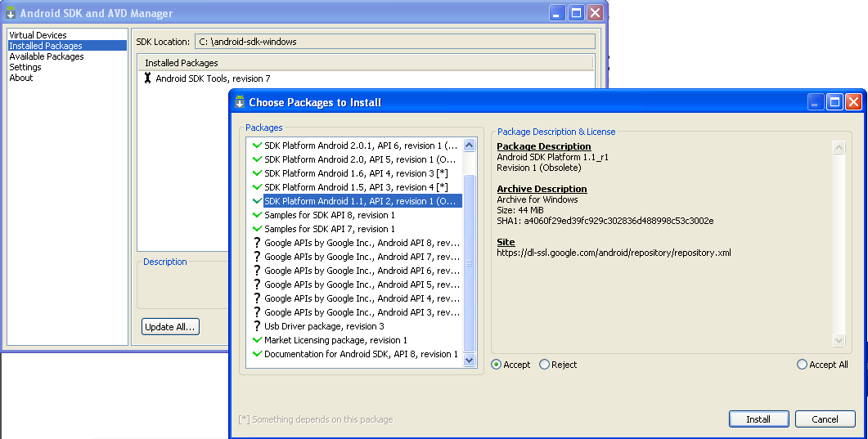Click the check icon beside SDK Platform Android 1.1

click(x=257, y=201)
